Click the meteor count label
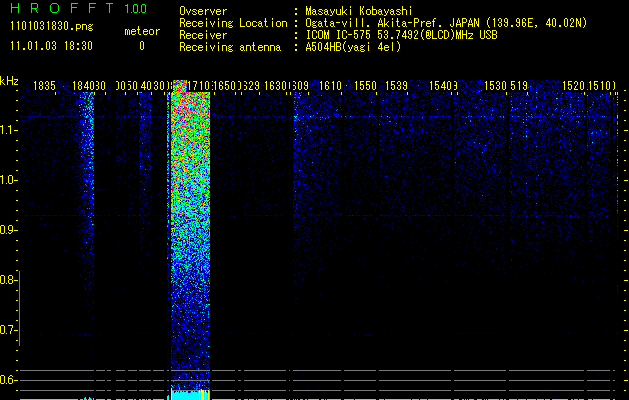This screenshot has width=629, height=400. pyautogui.click(x=142, y=31)
